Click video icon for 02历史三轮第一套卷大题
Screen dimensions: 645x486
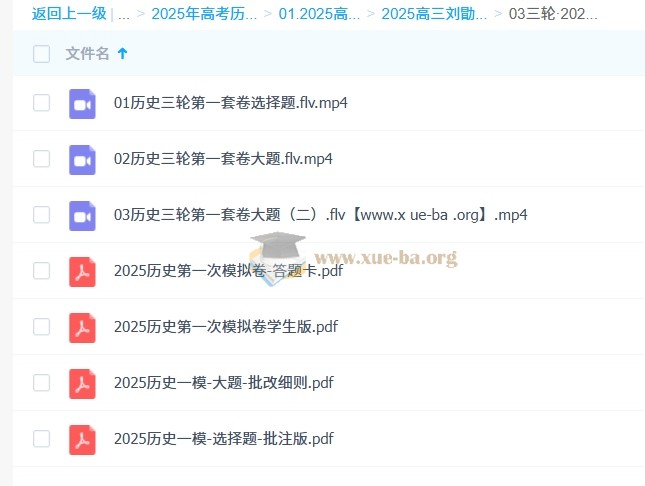pos(81,159)
